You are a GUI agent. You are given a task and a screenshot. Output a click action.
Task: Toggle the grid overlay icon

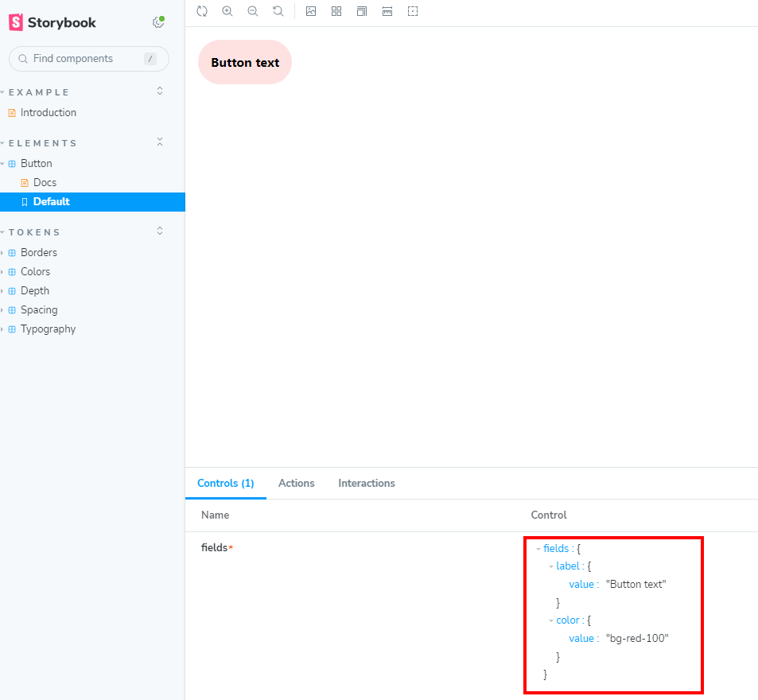(x=336, y=11)
